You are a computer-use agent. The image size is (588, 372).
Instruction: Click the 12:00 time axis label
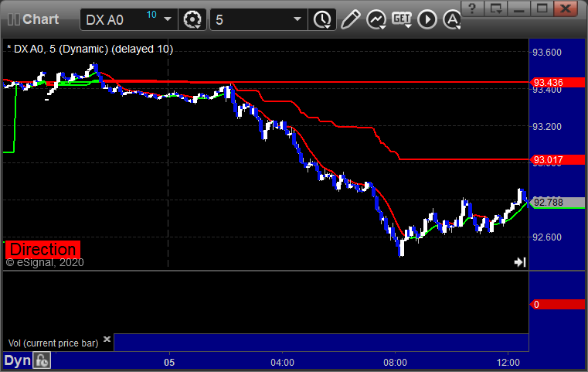[x=508, y=363]
